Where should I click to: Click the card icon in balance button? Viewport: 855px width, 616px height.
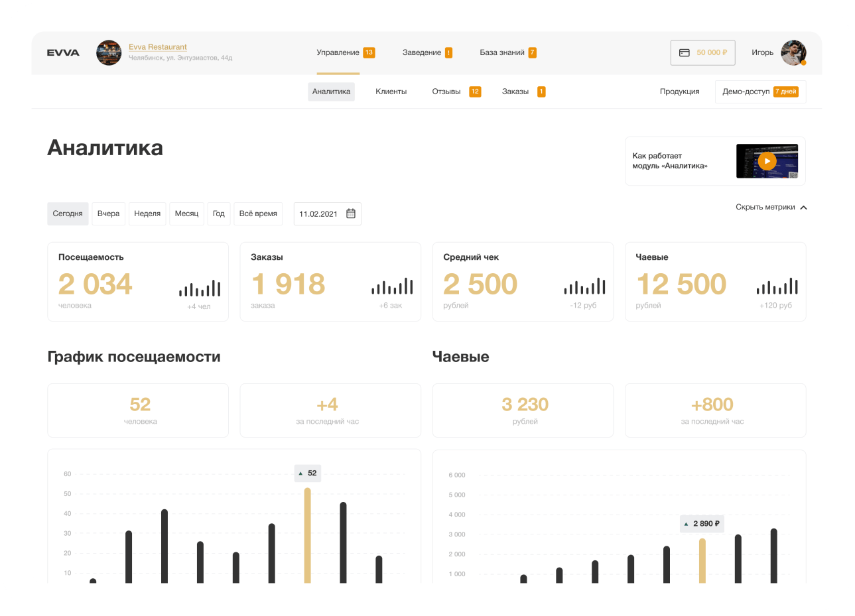(x=685, y=52)
